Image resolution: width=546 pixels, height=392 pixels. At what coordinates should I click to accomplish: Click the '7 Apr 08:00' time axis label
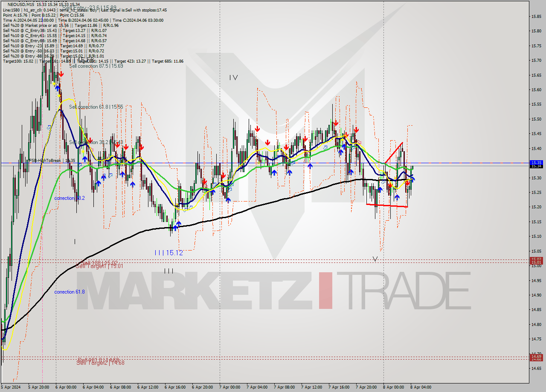pos(285,387)
